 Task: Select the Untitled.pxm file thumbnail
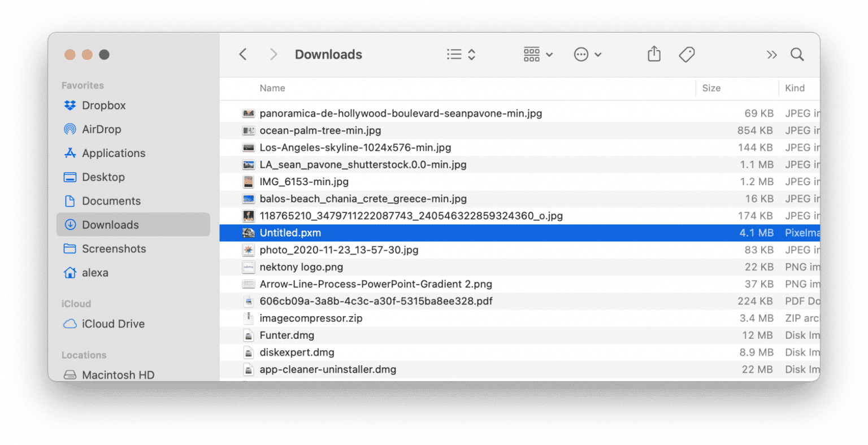(249, 233)
